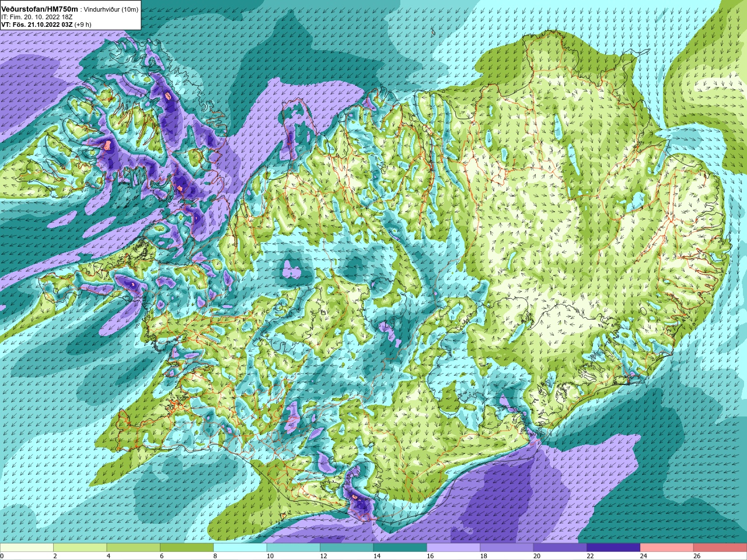The image size is (747, 560).
Task: Click the "VT: Fös. 21.10.2022 03Z" line
Action: [37, 24]
